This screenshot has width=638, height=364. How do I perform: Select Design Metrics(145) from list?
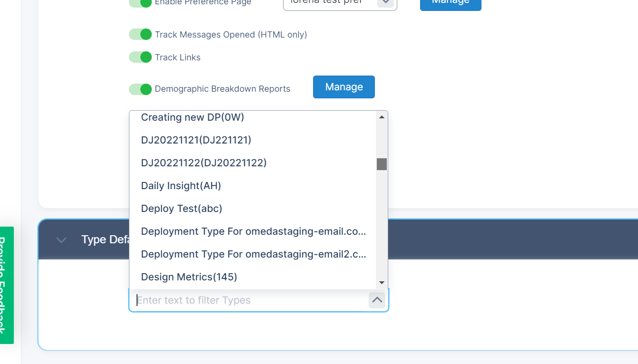click(189, 277)
